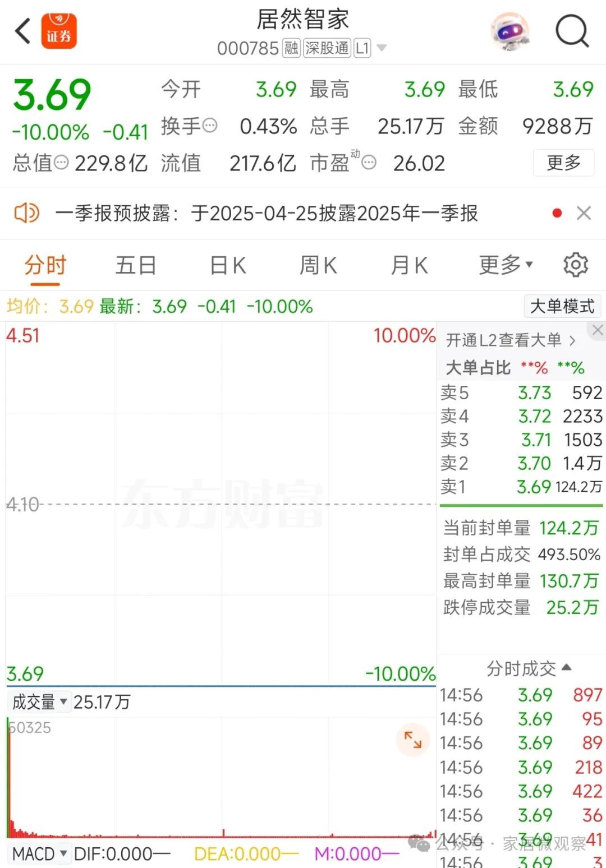Switch to the 分时 tab

pyautogui.click(x=45, y=265)
